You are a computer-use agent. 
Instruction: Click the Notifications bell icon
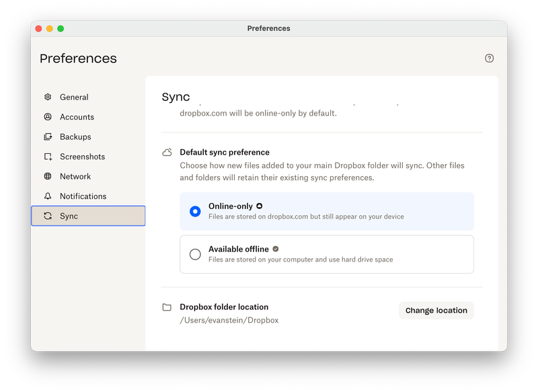[48, 196]
